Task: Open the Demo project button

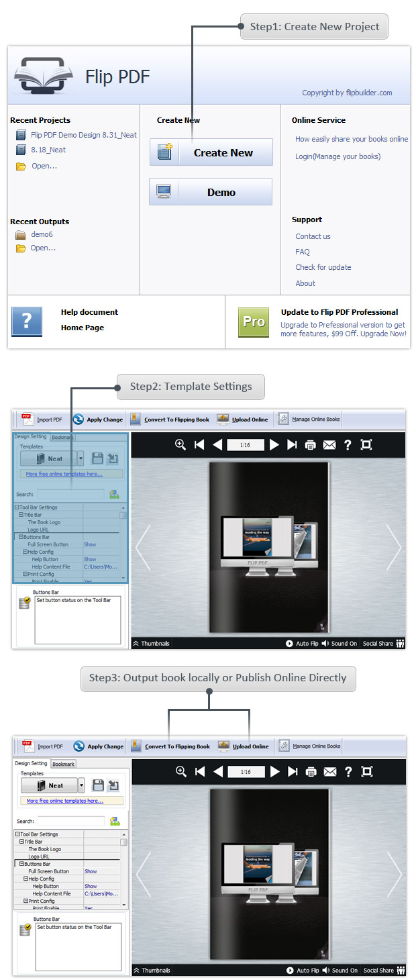Action: pos(211,192)
